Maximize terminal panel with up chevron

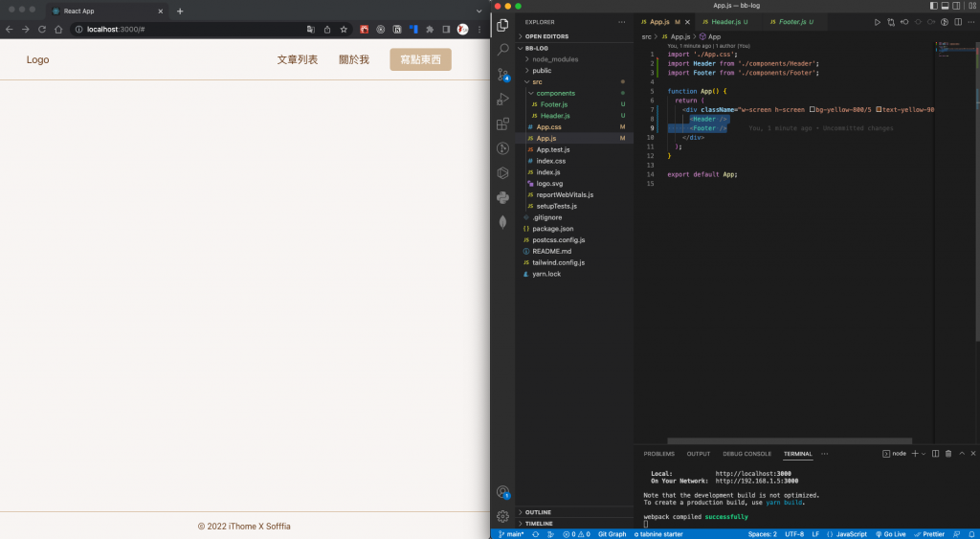[x=962, y=454]
